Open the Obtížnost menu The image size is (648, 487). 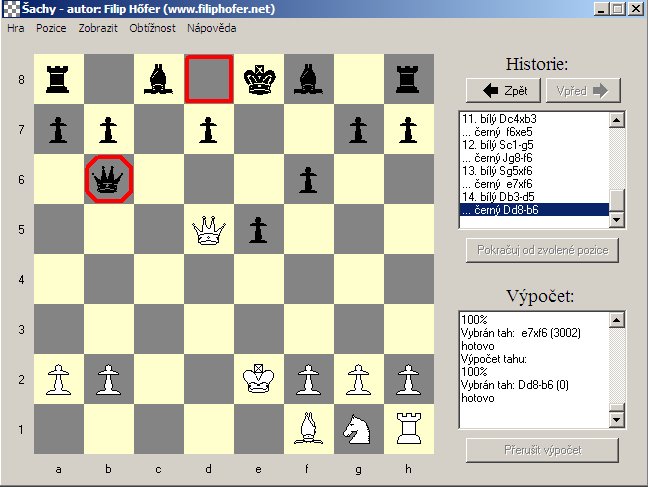[152, 28]
